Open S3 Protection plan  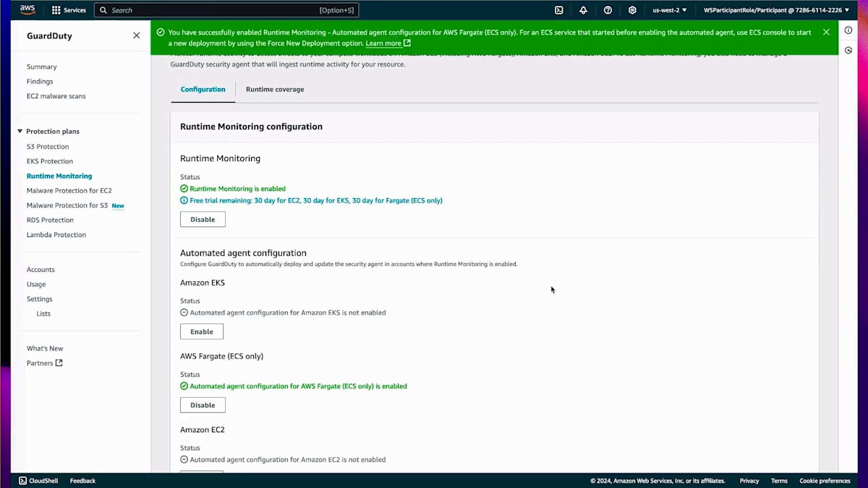48,147
